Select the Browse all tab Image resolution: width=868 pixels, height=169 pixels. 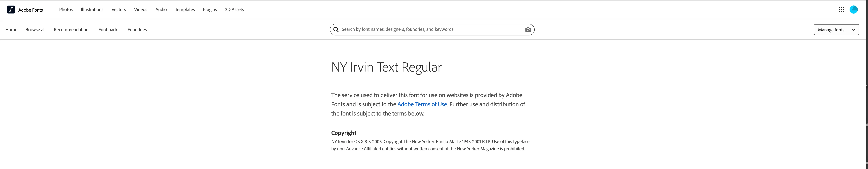35,30
